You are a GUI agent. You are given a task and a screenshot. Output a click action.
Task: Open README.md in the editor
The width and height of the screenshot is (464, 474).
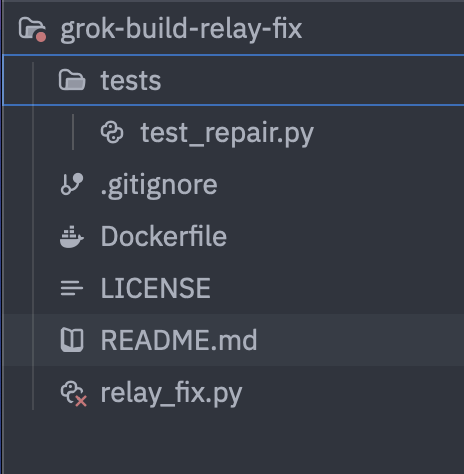(179, 340)
